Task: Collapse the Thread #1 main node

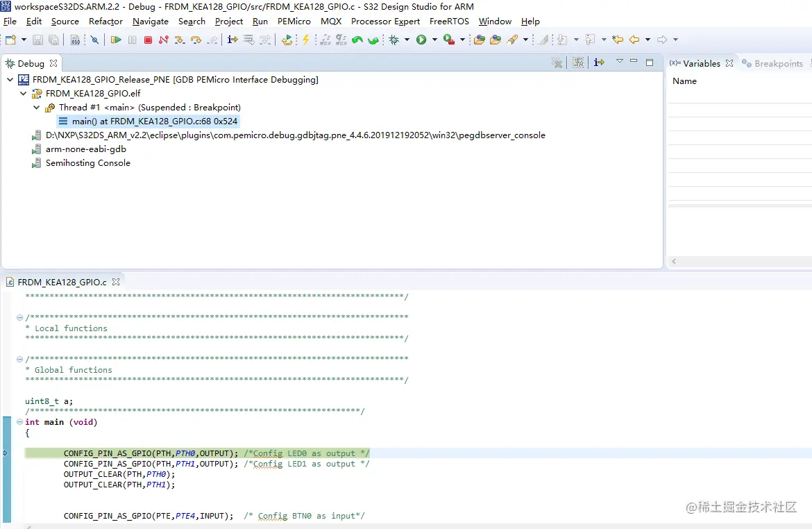Action: click(36, 107)
